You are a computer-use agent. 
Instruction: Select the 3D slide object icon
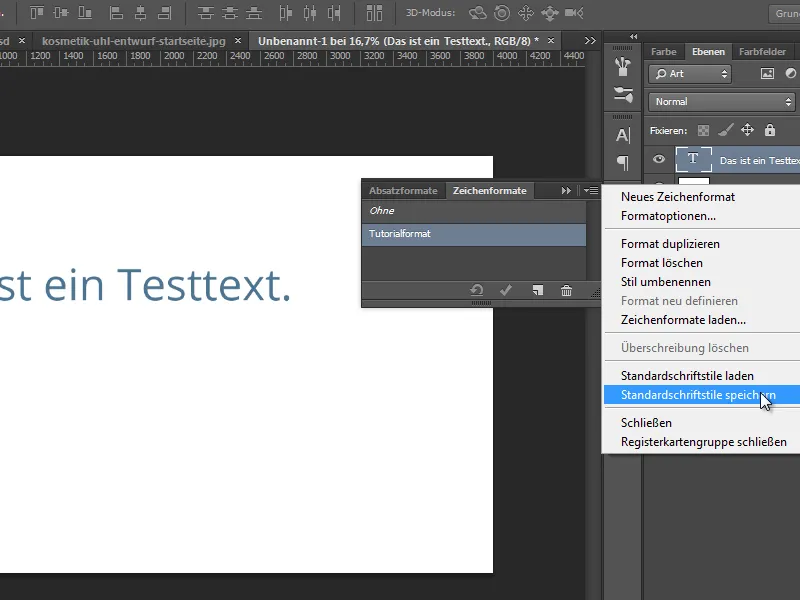coord(550,13)
